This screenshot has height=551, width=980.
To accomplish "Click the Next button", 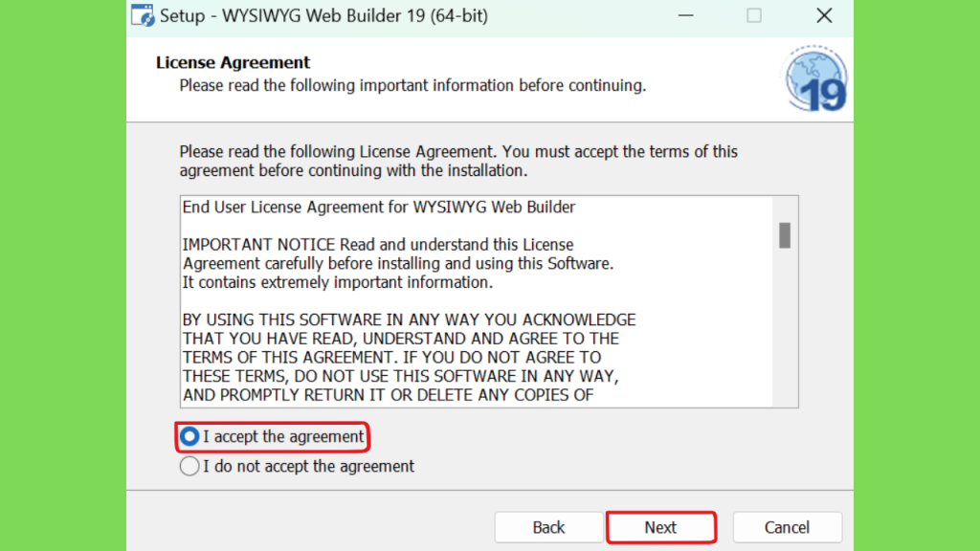I will 660,527.
